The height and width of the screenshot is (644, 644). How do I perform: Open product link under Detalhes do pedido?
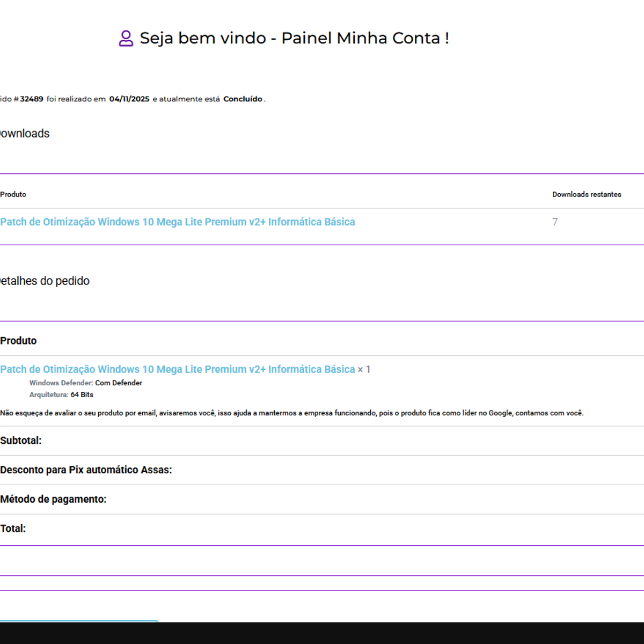178,369
